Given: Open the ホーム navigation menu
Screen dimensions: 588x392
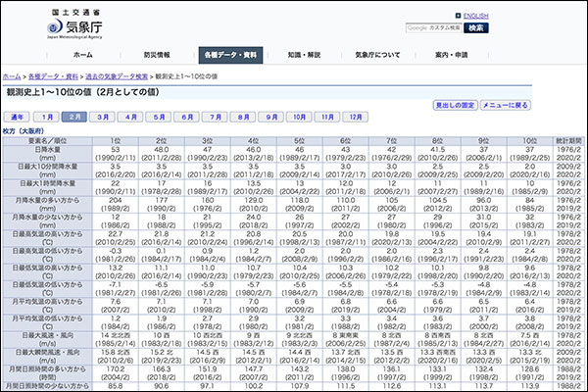Looking at the screenshot, I should click(x=83, y=55).
